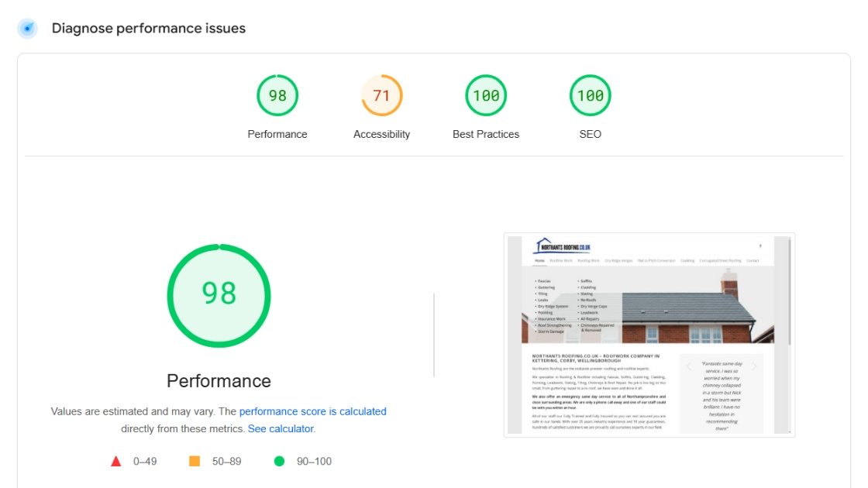Click the green circle 90–100 legend icon
Image resolution: width=868 pixels, height=488 pixels.
pyautogui.click(x=279, y=462)
